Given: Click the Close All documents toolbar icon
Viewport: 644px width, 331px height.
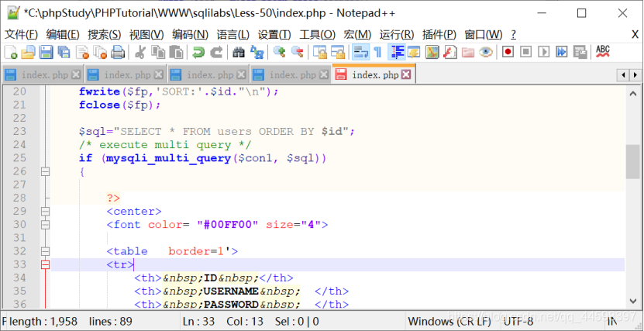Looking at the screenshot, I should [x=100, y=52].
